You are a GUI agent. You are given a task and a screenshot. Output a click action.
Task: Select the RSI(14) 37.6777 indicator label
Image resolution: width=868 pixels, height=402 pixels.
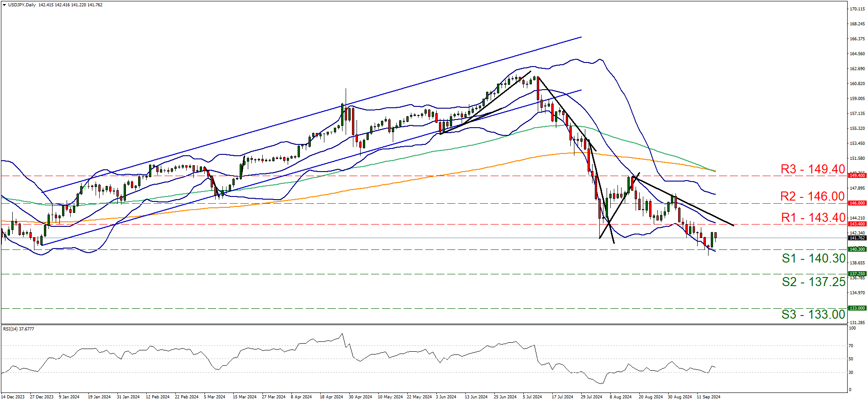pos(19,329)
